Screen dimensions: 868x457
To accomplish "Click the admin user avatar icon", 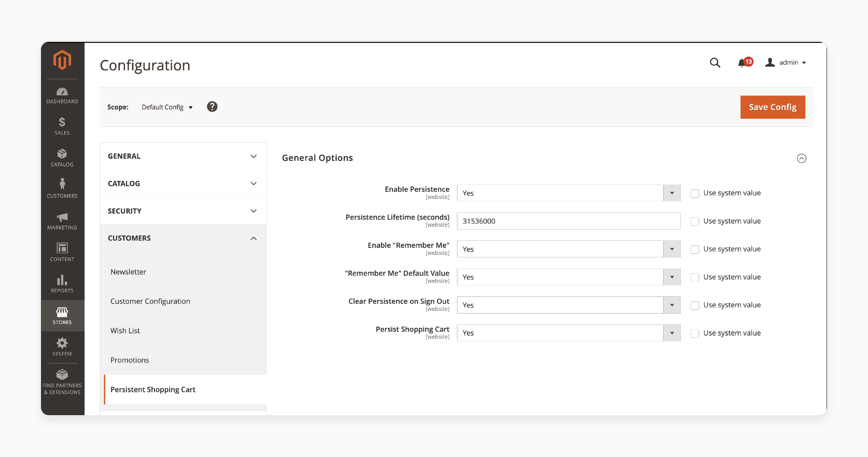I will 770,62.
